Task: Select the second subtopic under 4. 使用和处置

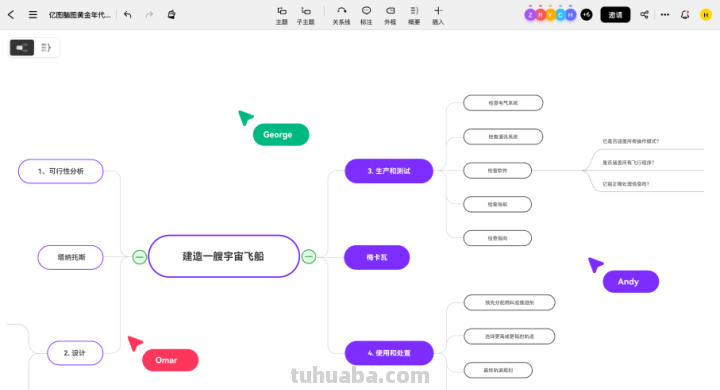Action: click(x=509, y=336)
